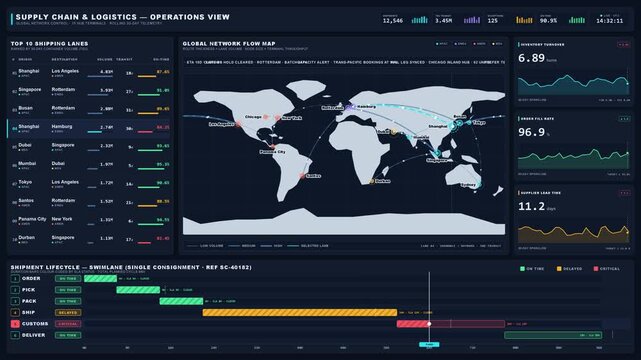This screenshot has height=360, width=641.
Task: Select the Hamburg node on the map
Action: pos(352,107)
